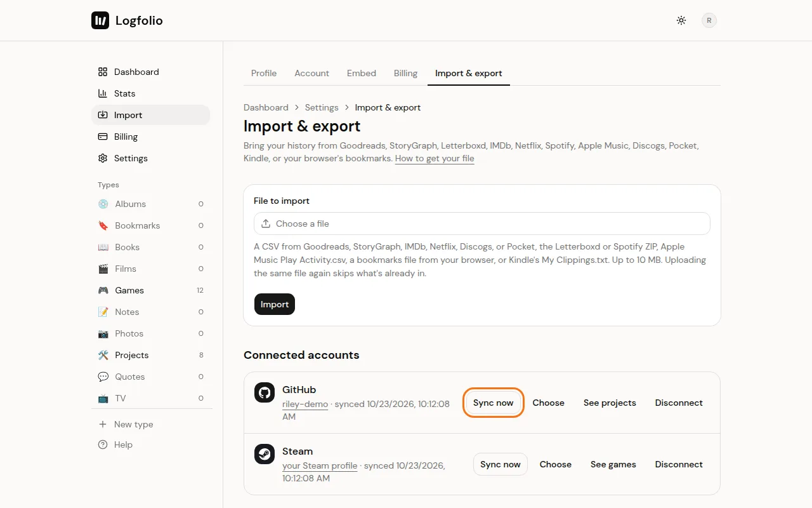
Task: Open the Albums label in sidebar
Action: 131,204
